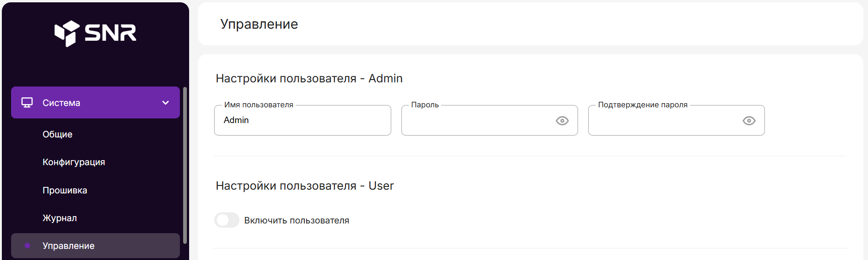
Task: Reveal the Подтверждение пароля value via eye icon
Action: pyautogui.click(x=749, y=121)
